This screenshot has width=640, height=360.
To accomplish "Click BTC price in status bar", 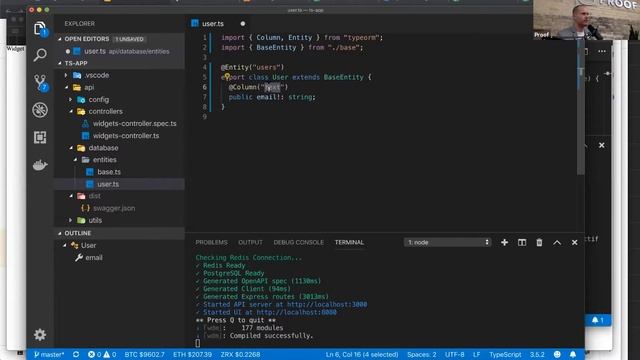I will [x=144, y=354].
